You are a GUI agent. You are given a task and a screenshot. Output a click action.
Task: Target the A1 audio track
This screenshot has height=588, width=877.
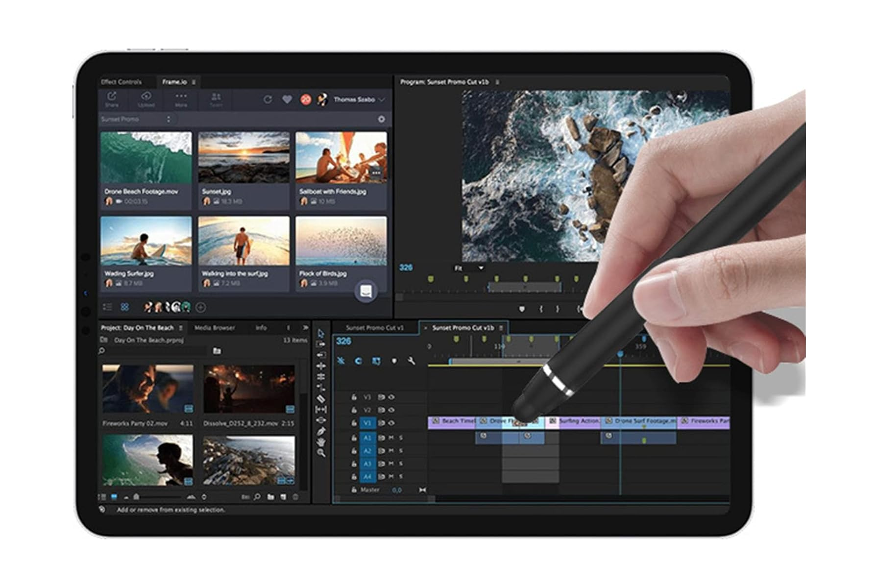367,437
